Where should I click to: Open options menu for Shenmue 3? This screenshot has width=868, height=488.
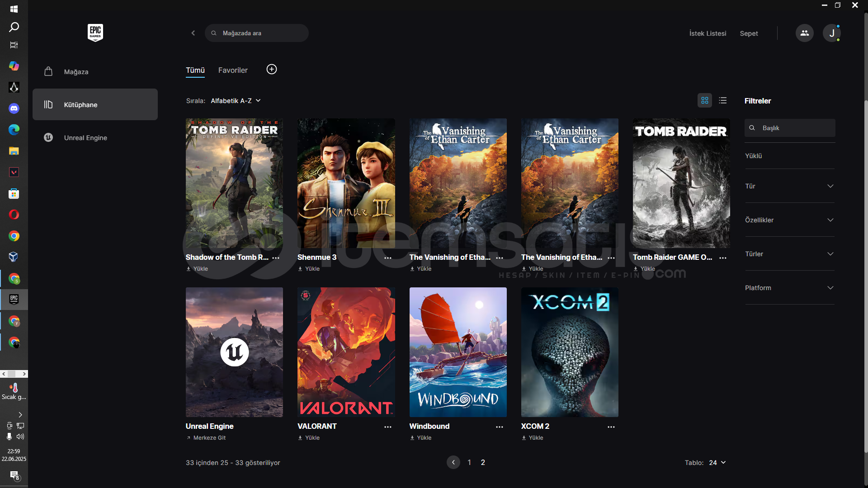[x=387, y=258]
